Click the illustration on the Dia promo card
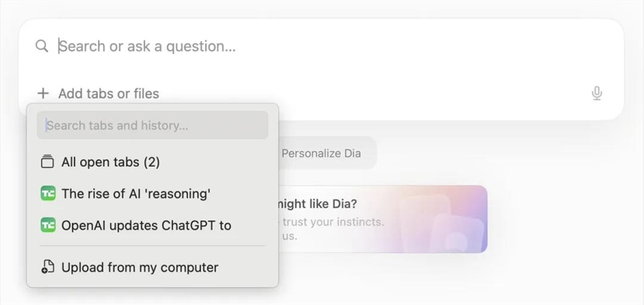644x305 pixels. tap(443, 222)
